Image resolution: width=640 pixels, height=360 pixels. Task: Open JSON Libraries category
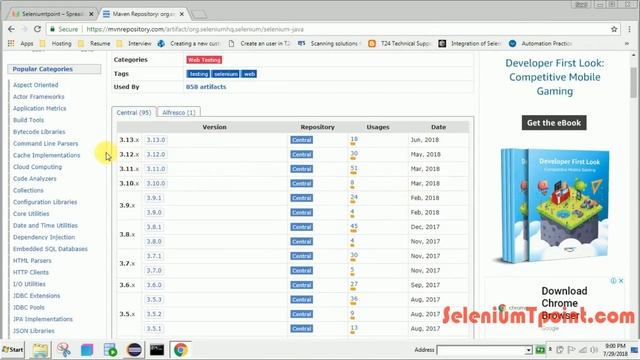pos(33,331)
